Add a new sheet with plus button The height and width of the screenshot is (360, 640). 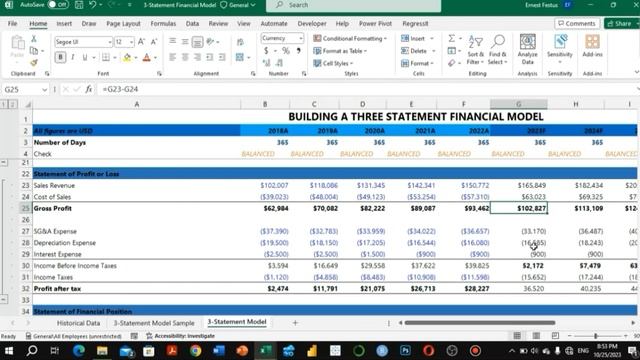295,323
